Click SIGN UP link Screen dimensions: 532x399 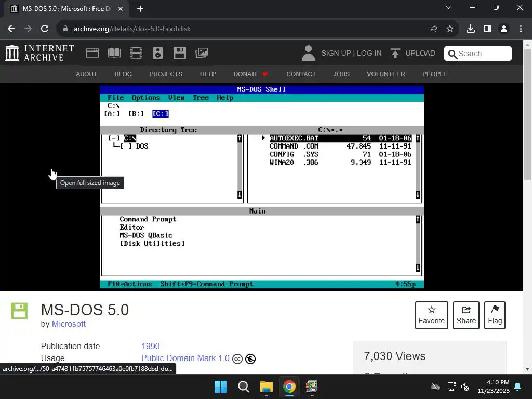336,54
